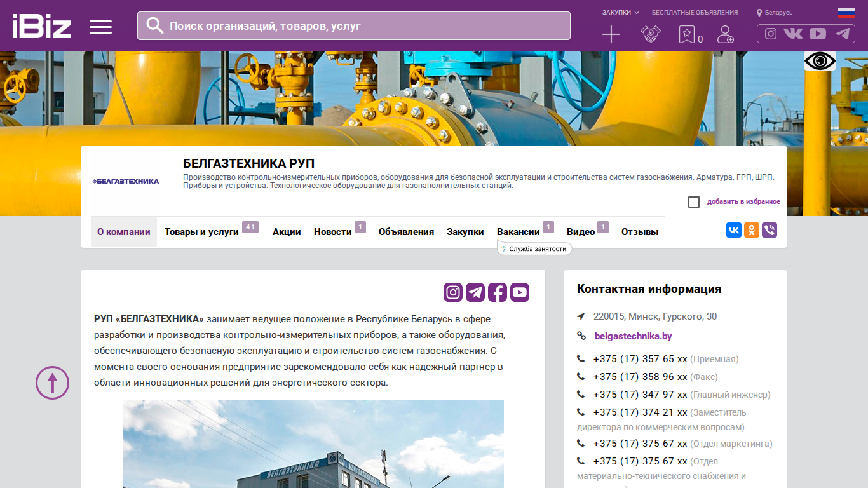Open the Закупки tab
Screen dimensions: 868x488
tap(465, 232)
